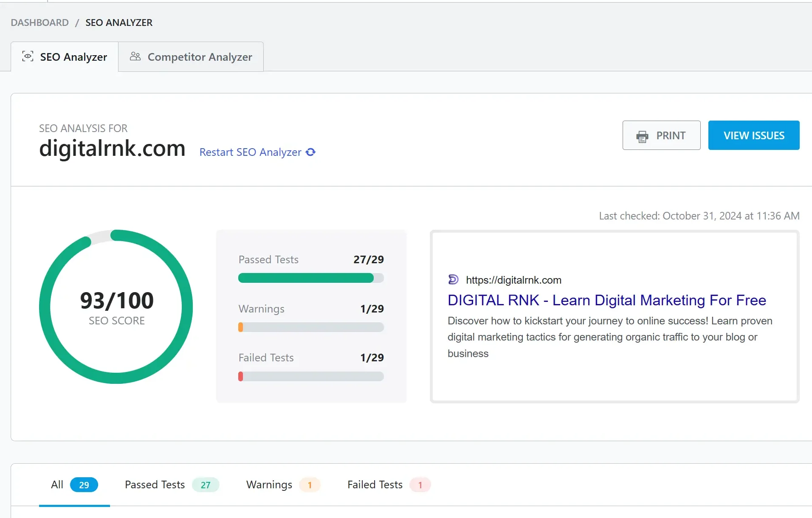Click the SEO ANALYZER breadcrumb text
Viewport: 812px width, 518px height.
point(119,23)
